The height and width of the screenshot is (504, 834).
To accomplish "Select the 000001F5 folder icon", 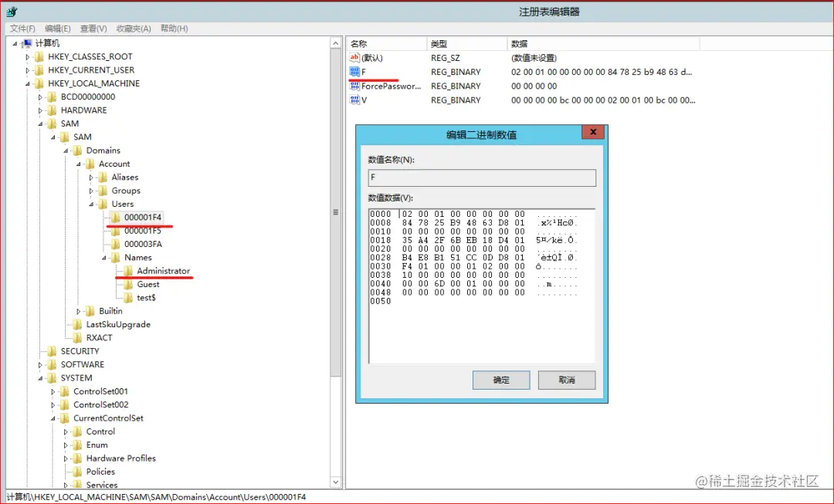I will 115,231.
